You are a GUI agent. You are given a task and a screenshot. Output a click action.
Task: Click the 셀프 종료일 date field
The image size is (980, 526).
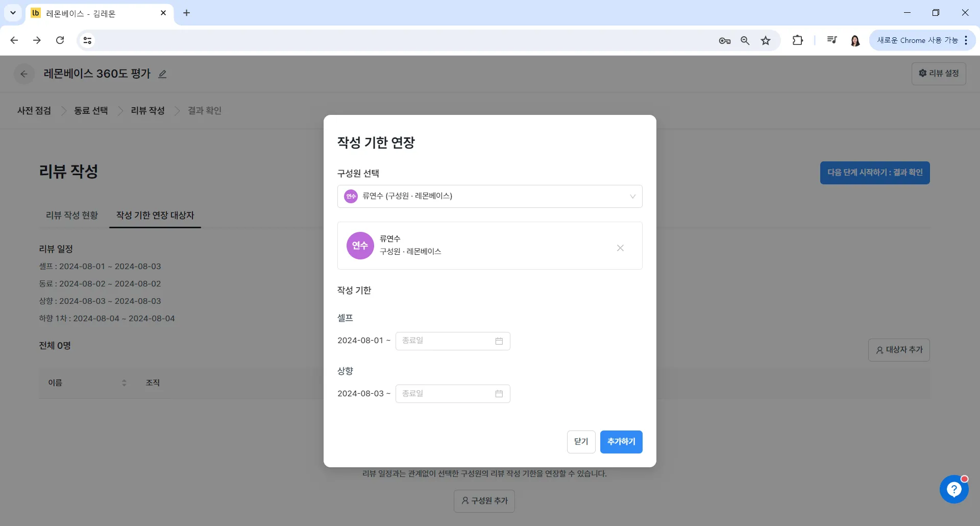[x=453, y=341]
